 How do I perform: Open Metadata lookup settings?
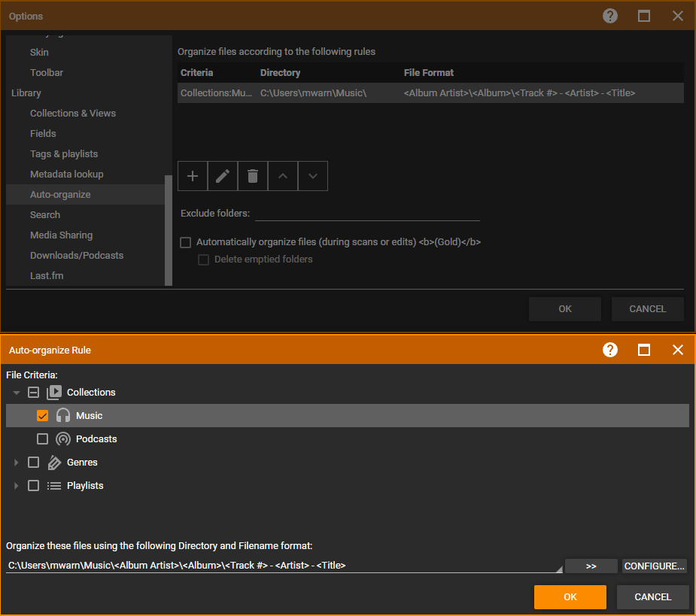coord(66,174)
